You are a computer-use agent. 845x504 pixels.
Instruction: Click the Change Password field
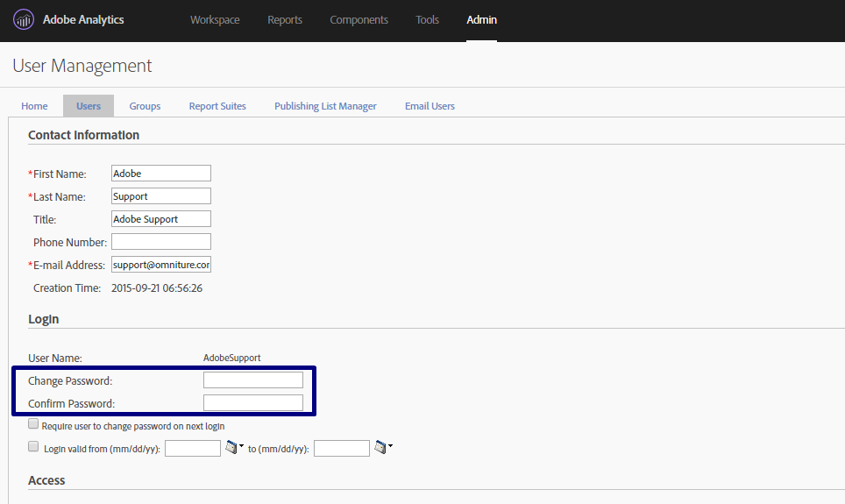[253, 380]
